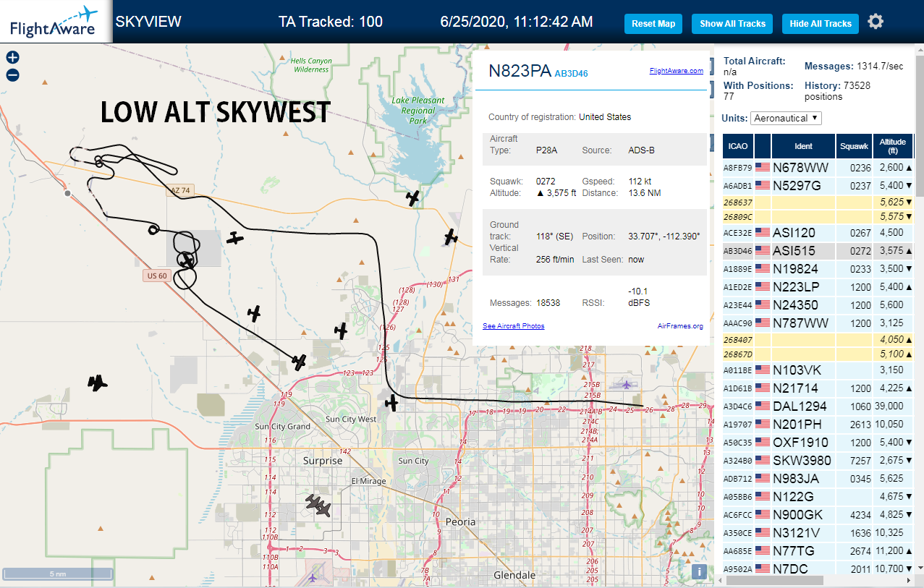This screenshot has width=924, height=588.
Task: Select the N19824 aircraft row
Action: [818, 269]
